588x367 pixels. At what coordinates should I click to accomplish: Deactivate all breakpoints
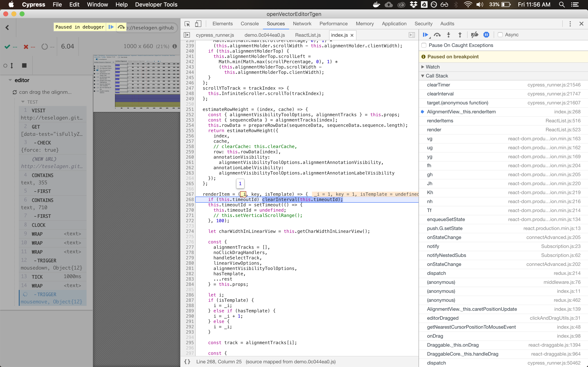474,35
